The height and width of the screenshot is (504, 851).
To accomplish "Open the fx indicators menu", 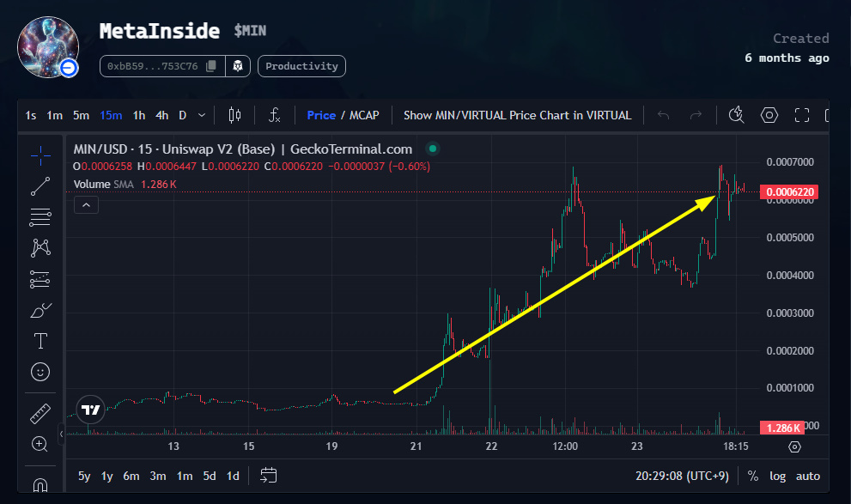I will [x=275, y=115].
